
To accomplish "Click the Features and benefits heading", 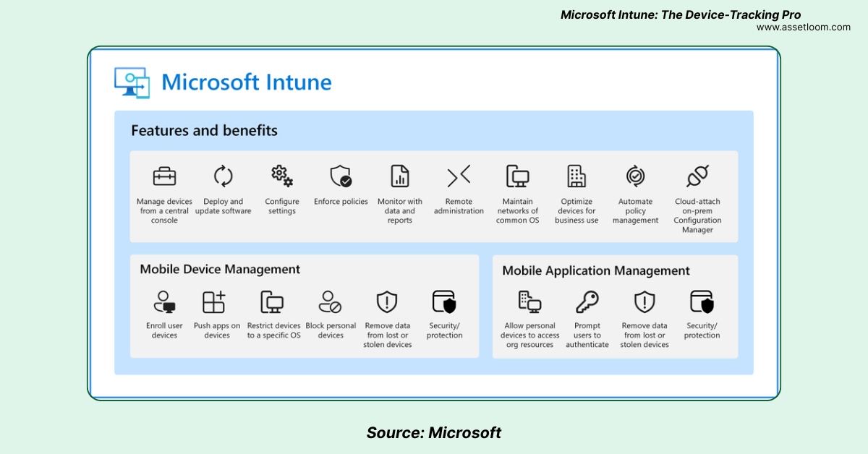I will tap(204, 131).
